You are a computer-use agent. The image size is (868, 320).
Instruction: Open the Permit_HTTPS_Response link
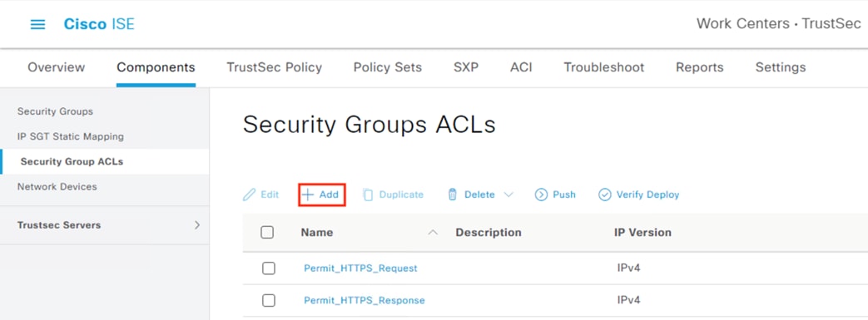click(365, 301)
